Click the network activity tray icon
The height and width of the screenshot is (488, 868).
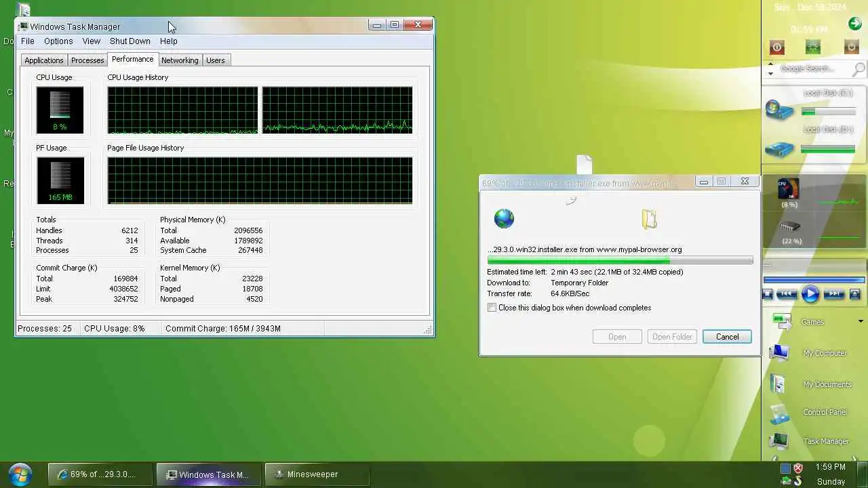click(x=785, y=481)
